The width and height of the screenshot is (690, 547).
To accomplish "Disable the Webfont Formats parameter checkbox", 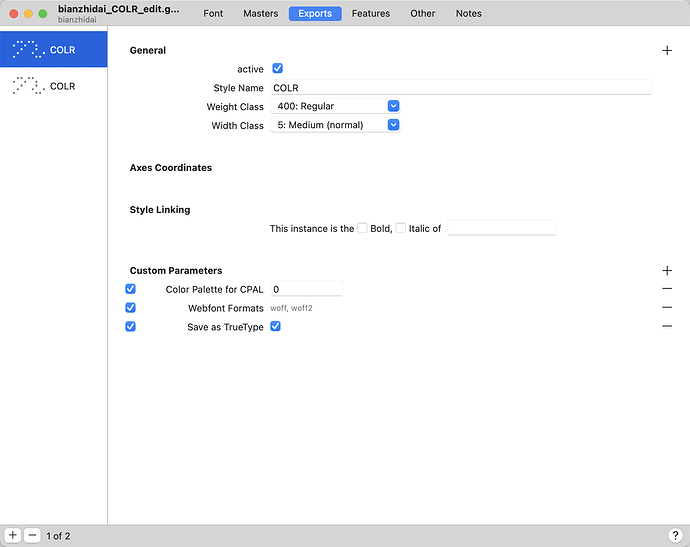I will point(130,308).
